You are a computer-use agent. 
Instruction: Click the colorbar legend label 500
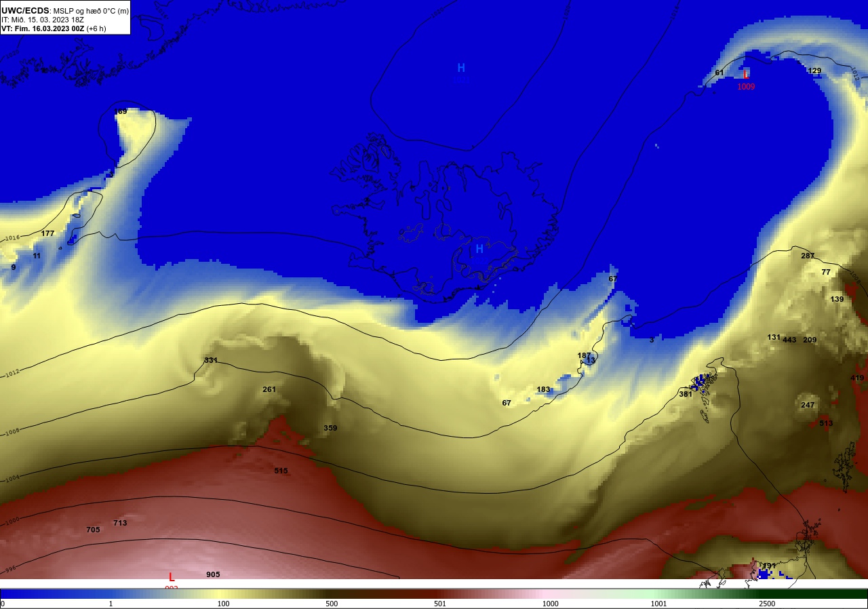[332, 604]
